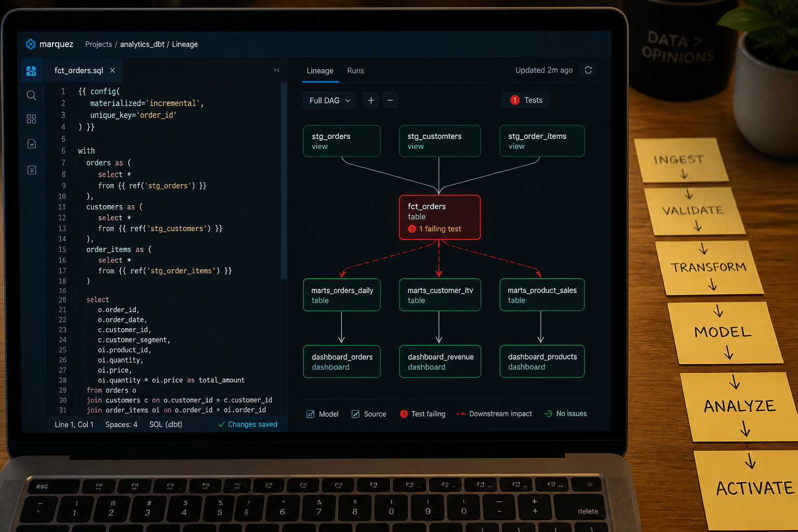
Task: Click the 'Updated 2m ago' text
Action: click(544, 70)
